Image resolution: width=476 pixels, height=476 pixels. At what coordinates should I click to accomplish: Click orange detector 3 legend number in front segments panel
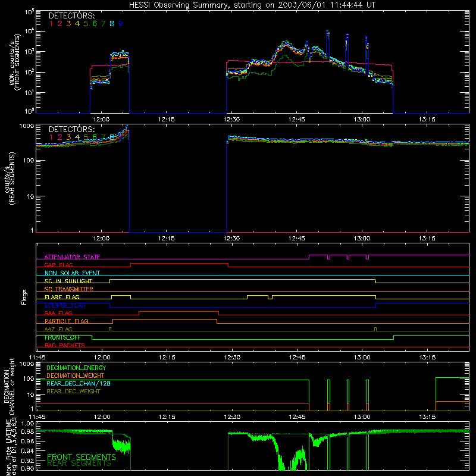click(x=68, y=24)
